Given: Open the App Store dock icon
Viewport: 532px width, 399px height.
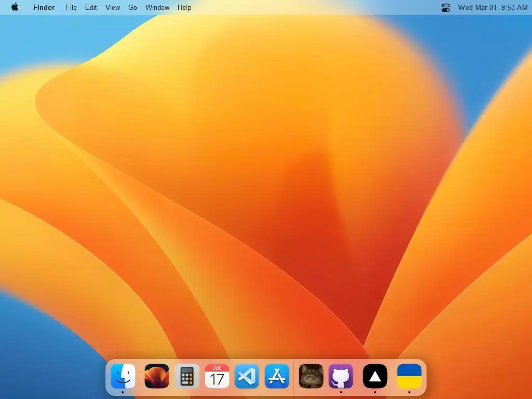Looking at the screenshot, I should [x=277, y=376].
